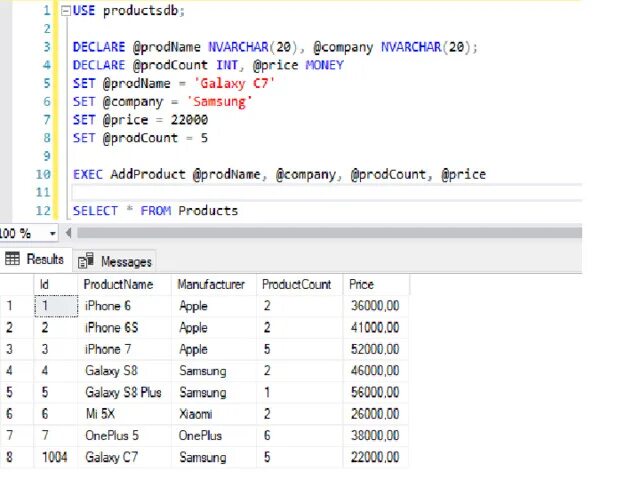This screenshot has height=480, width=640.
Task: Click 'Products' in the SELECT statement
Action: click(208, 211)
